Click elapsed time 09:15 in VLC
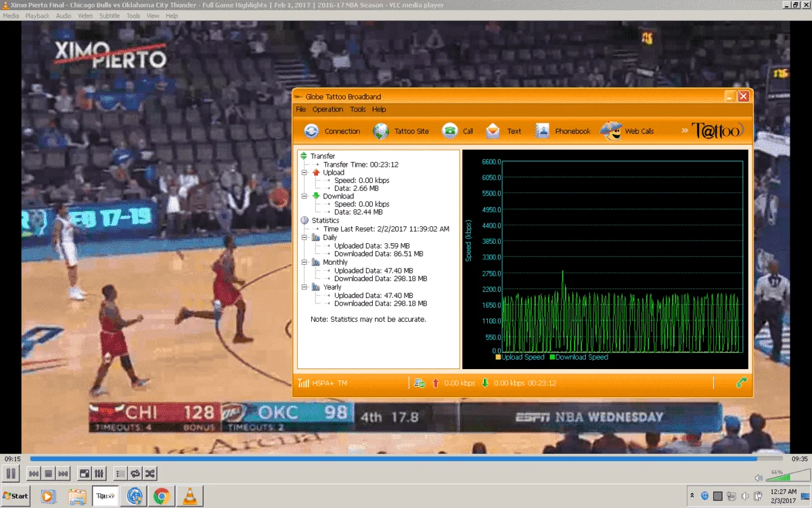The image size is (812, 508). click(12, 459)
